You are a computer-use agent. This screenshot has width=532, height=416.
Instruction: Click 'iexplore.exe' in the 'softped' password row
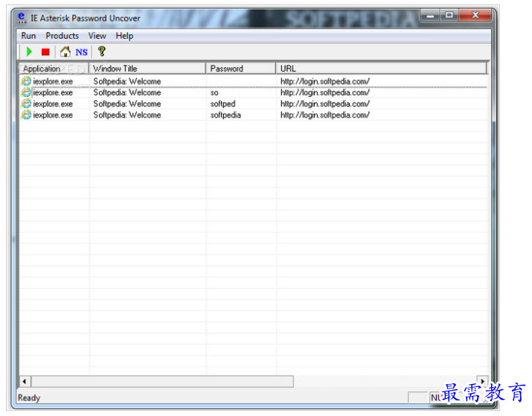tap(53, 104)
